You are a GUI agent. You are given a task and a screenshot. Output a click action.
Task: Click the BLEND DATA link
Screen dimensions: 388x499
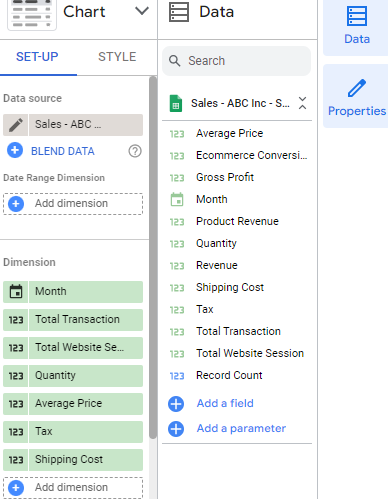63,151
